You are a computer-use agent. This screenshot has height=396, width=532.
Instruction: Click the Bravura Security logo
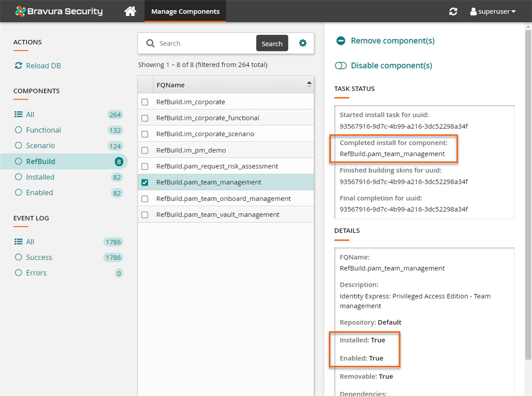click(59, 11)
